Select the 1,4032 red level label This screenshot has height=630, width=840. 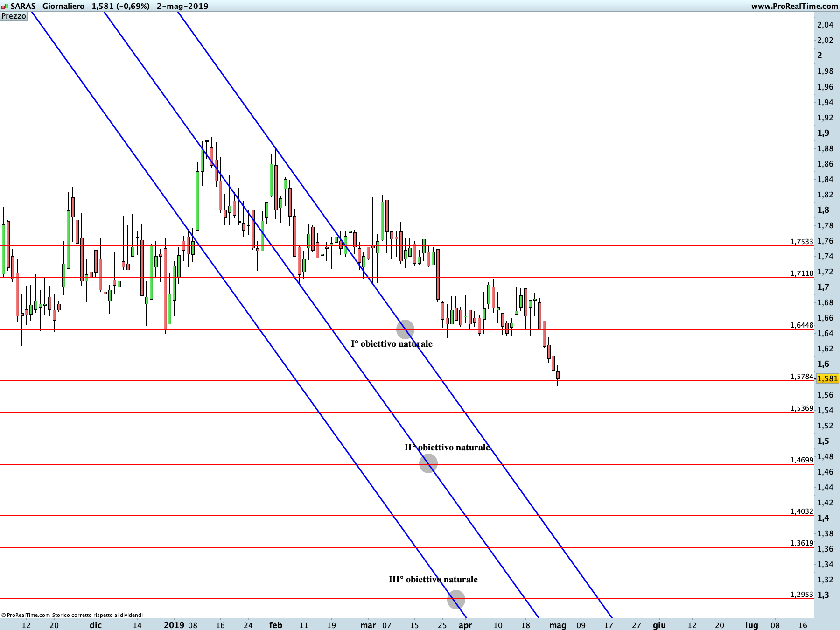(x=802, y=511)
